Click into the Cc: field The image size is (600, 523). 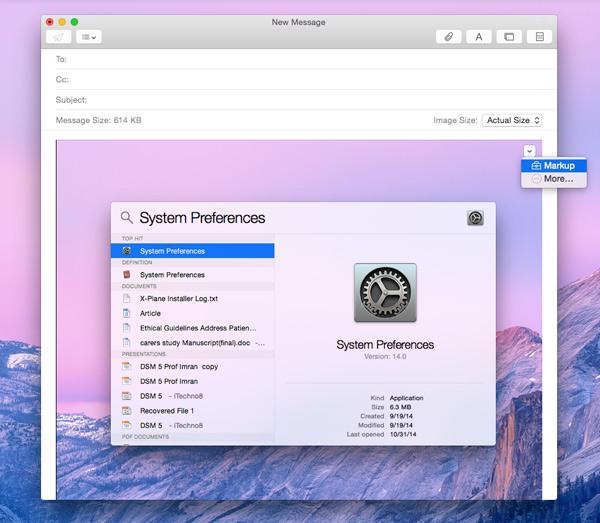tap(306, 80)
